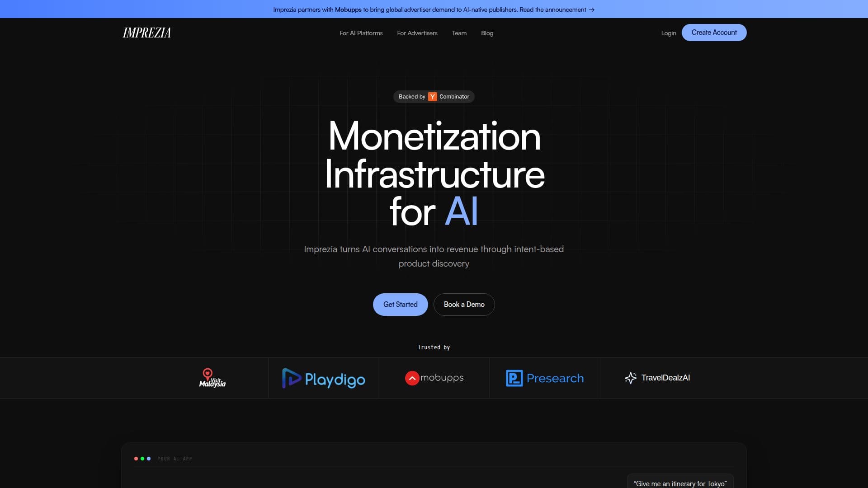Click the Imprezia logo in the header
The height and width of the screenshot is (488, 868).
tap(147, 33)
